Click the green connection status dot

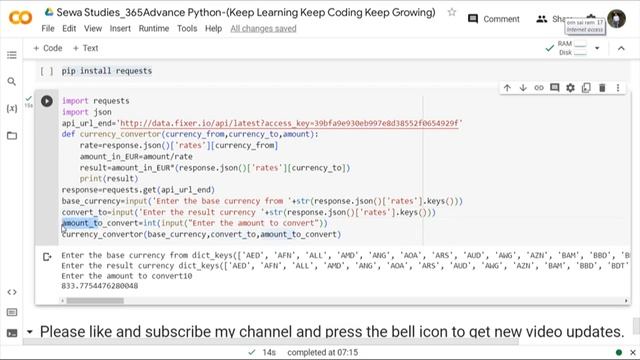pos(619,352)
